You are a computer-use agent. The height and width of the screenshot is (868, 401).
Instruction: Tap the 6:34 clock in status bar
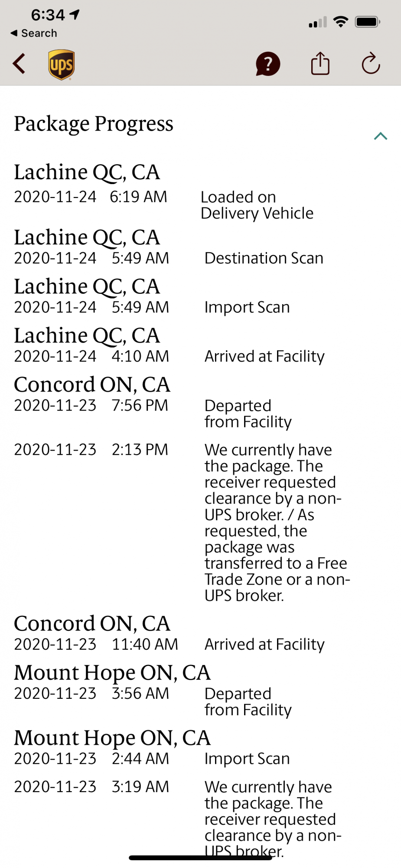[x=48, y=15]
